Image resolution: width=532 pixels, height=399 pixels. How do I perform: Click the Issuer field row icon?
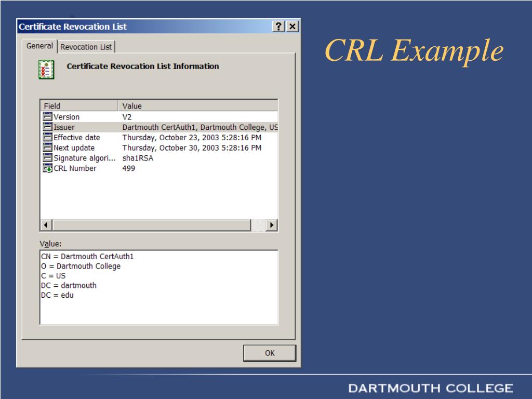point(47,127)
